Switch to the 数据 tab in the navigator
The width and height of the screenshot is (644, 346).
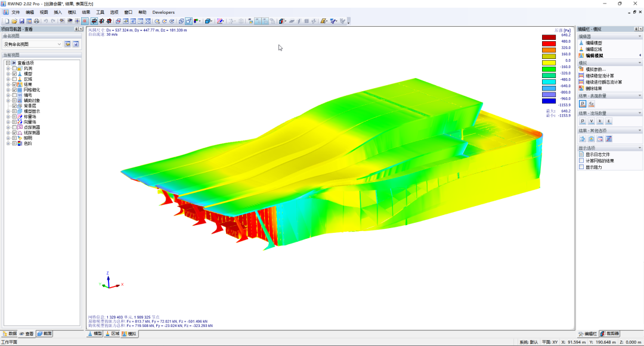pyautogui.click(x=10, y=333)
